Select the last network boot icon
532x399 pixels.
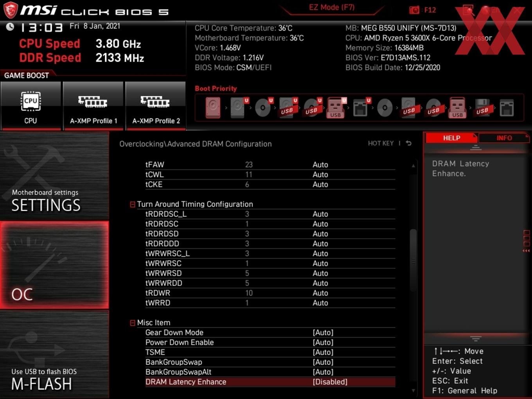pyautogui.click(x=507, y=108)
